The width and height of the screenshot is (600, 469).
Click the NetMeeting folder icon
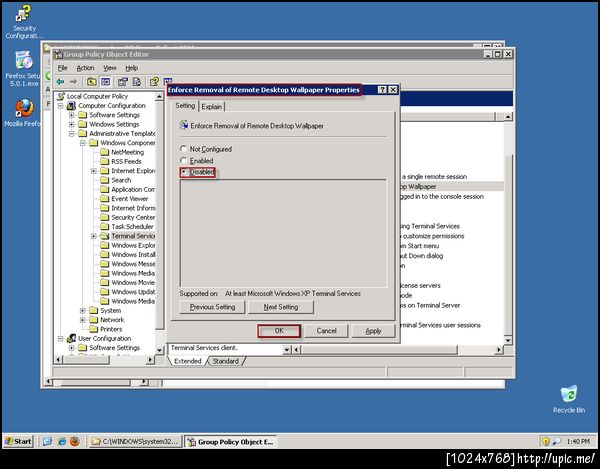pyautogui.click(x=104, y=152)
